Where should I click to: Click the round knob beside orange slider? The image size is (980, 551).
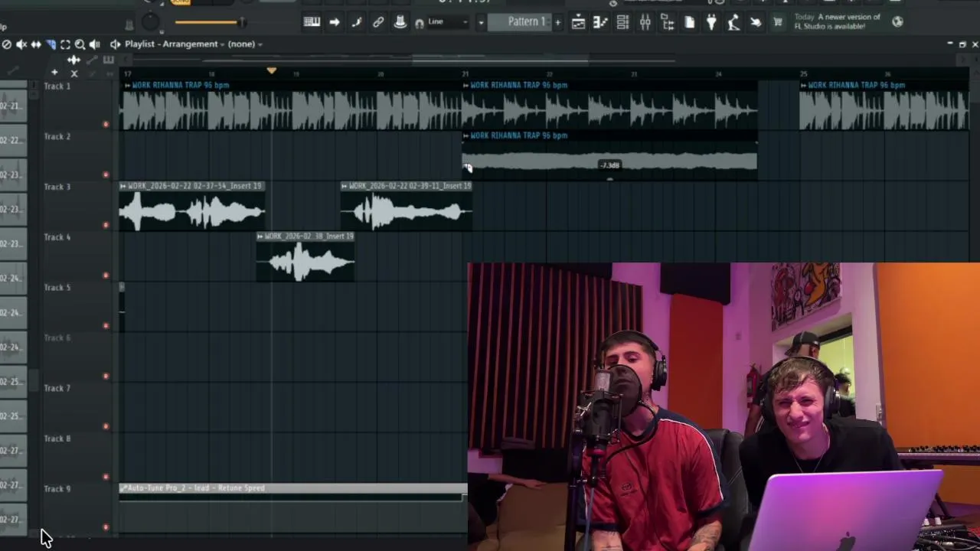click(x=151, y=22)
